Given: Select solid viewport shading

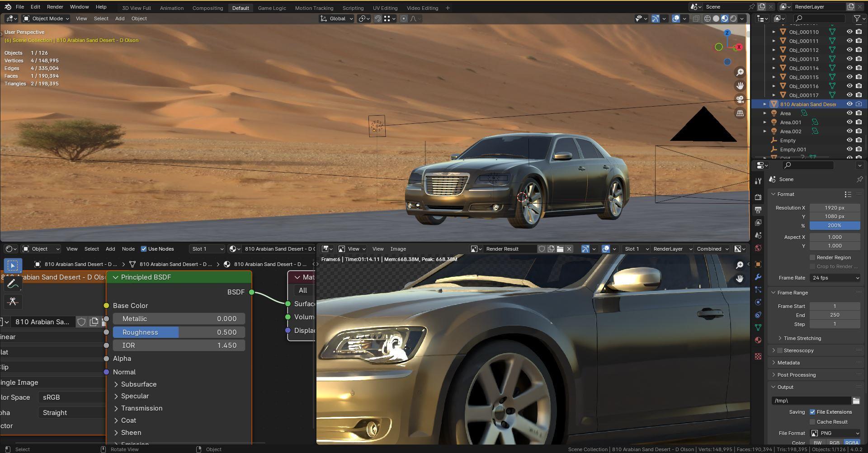Looking at the screenshot, I should click(716, 19).
